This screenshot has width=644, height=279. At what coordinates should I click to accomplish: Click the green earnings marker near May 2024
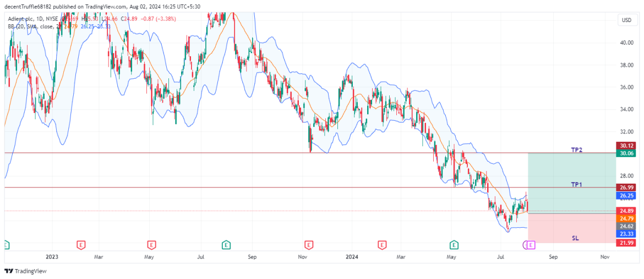click(454, 244)
